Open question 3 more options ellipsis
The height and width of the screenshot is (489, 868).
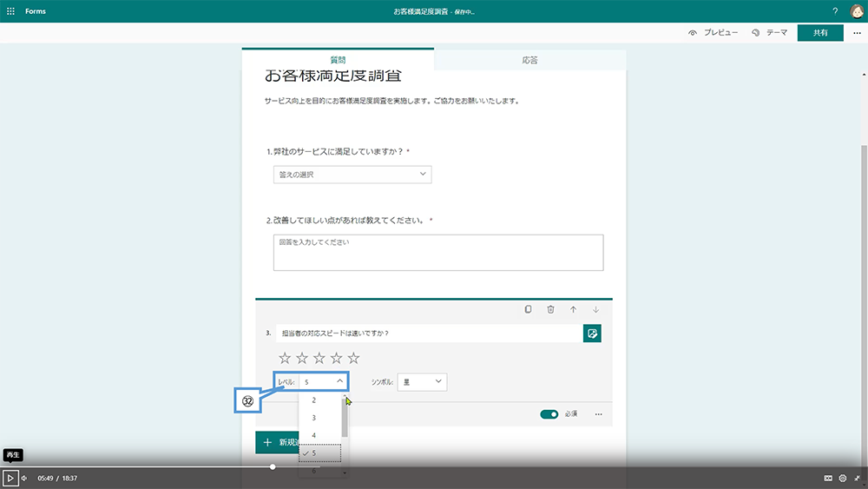pyautogui.click(x=598, y=414)
